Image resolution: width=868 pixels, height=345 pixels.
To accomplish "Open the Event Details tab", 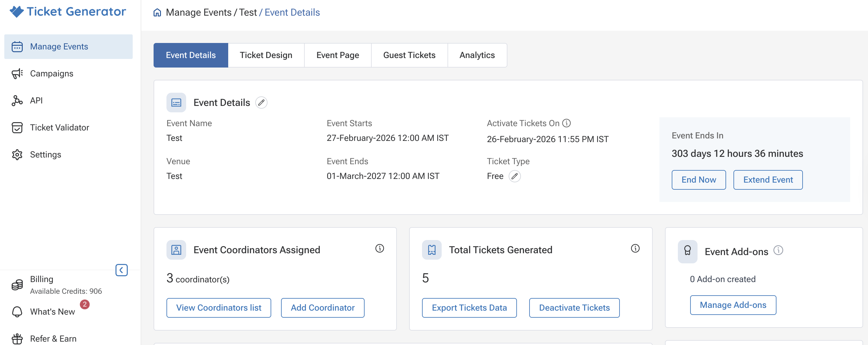I will pyautogui.click(x=191, y=55).
